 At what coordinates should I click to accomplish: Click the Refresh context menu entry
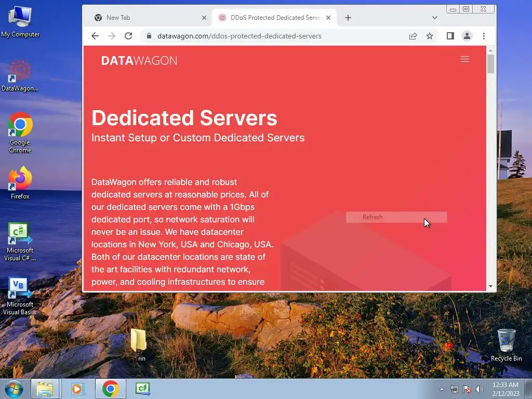(x=396, y=217)
